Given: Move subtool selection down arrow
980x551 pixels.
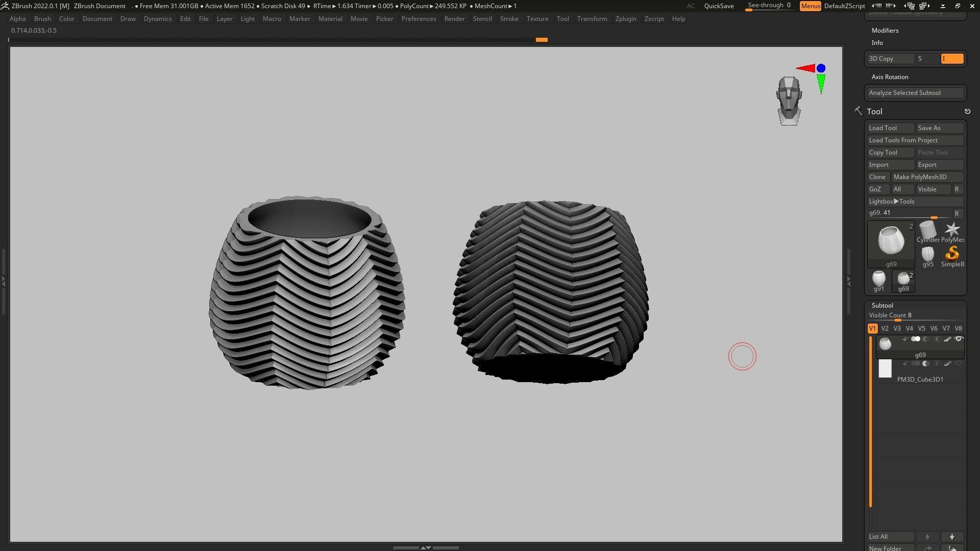Looking at the screenshot, I should tap(952, 537).
